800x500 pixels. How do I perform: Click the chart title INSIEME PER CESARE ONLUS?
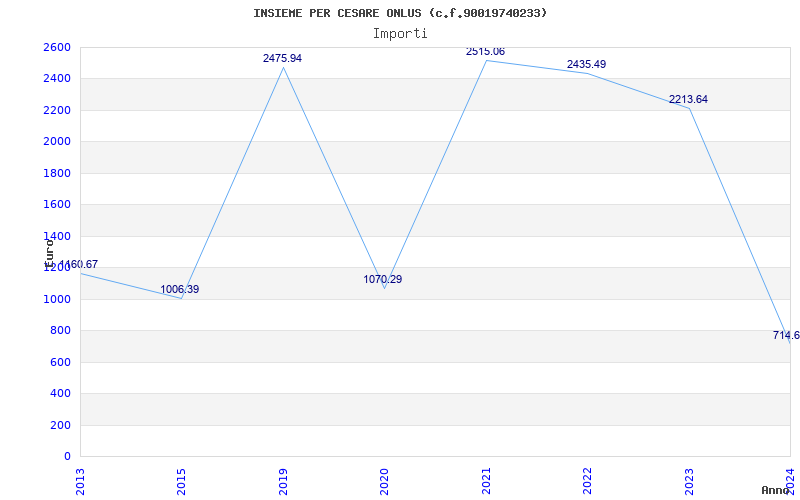pos(400,13)
